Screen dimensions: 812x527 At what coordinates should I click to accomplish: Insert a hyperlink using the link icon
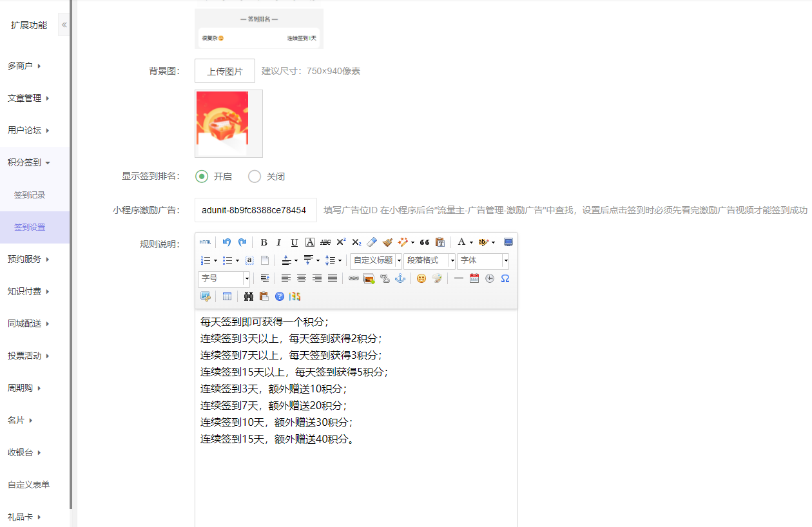click(353, 278)
